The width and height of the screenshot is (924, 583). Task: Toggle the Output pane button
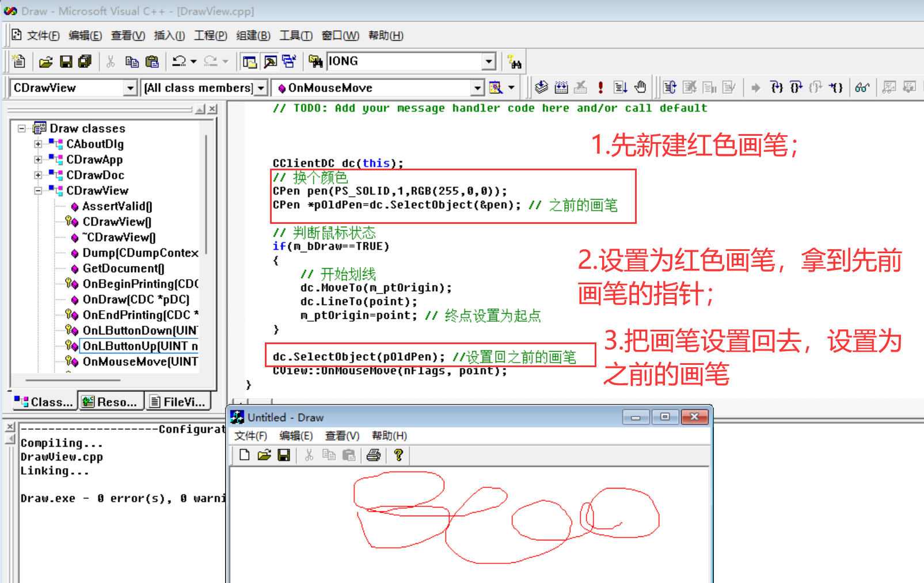[270, 62]
